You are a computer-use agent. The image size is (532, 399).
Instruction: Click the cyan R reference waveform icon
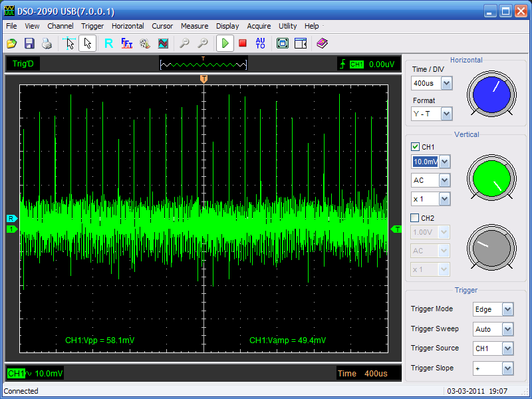pos(108,43)
